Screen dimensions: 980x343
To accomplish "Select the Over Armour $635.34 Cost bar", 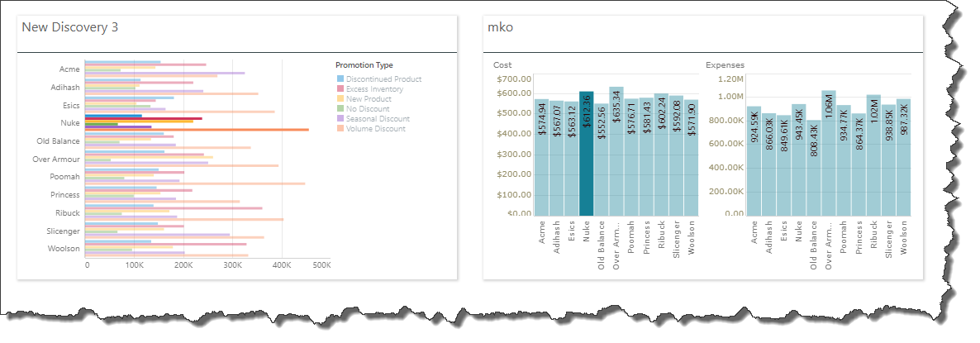I will coord(616,152).
